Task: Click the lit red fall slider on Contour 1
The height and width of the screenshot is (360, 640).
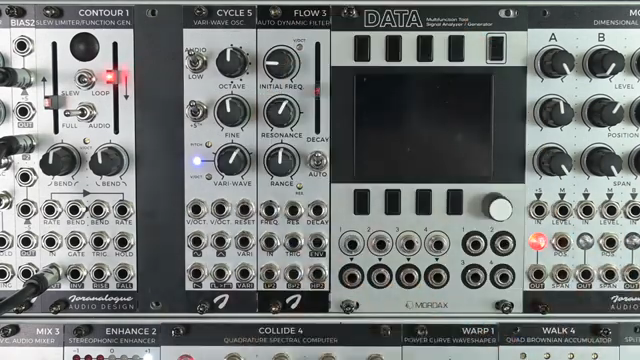Action: (x=112, y=77)
